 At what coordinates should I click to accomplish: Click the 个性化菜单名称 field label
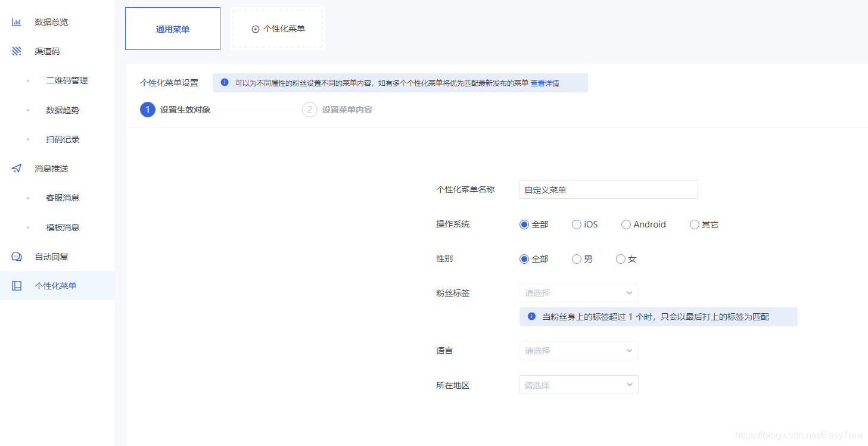click(x=465, y=189)
